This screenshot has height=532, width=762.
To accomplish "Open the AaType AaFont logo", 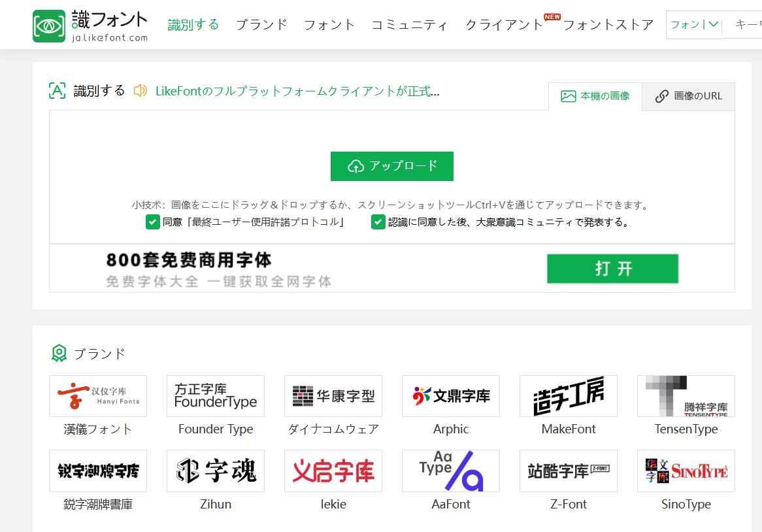I will pos(451,471).
